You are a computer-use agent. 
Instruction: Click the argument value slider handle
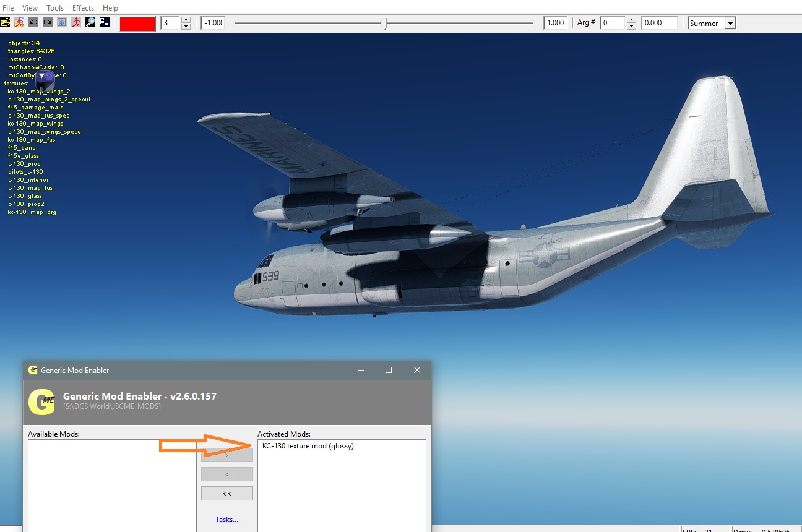385,24
